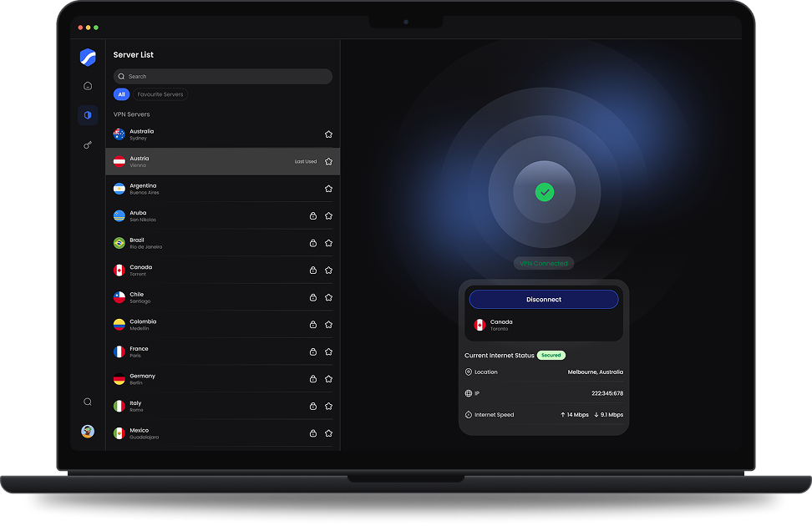The image size is (812, 526).
Task: Click the lock icon on Aruba row
Action: pyautogui.click(x=312, y=216)
